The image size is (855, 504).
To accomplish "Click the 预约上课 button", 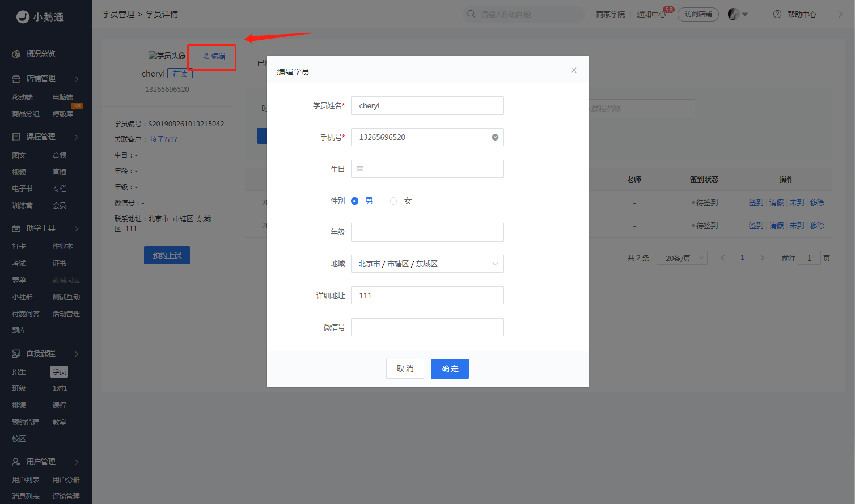I will (x=167, y=255).
